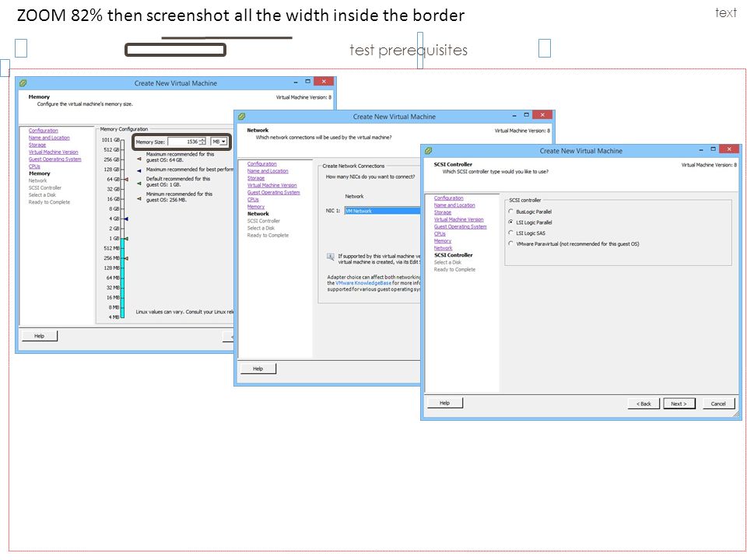Open Name and Location link in Network window
Viewport: 747px width, 560px height.
(268, 171)
